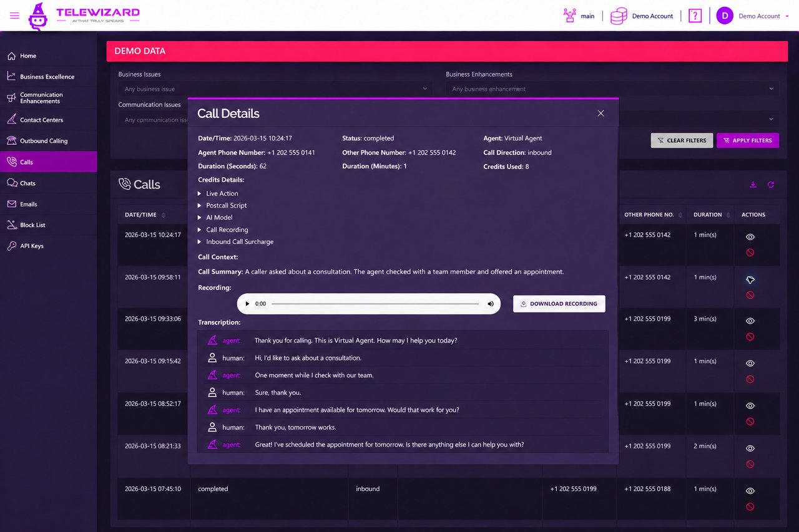The height and width of the screenshot is (532, 799).
Task: Open the main workspace team icon
Action: click(x=569, y=16)
